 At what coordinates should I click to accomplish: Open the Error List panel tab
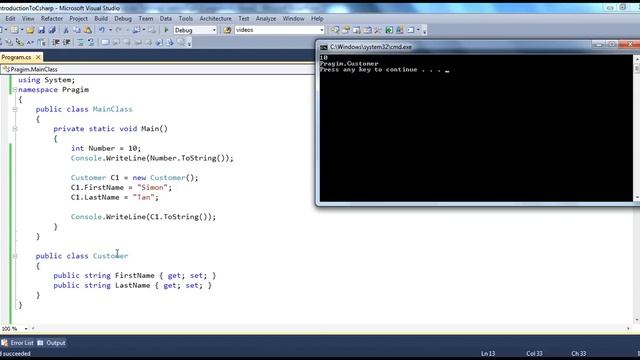point(18,343)
